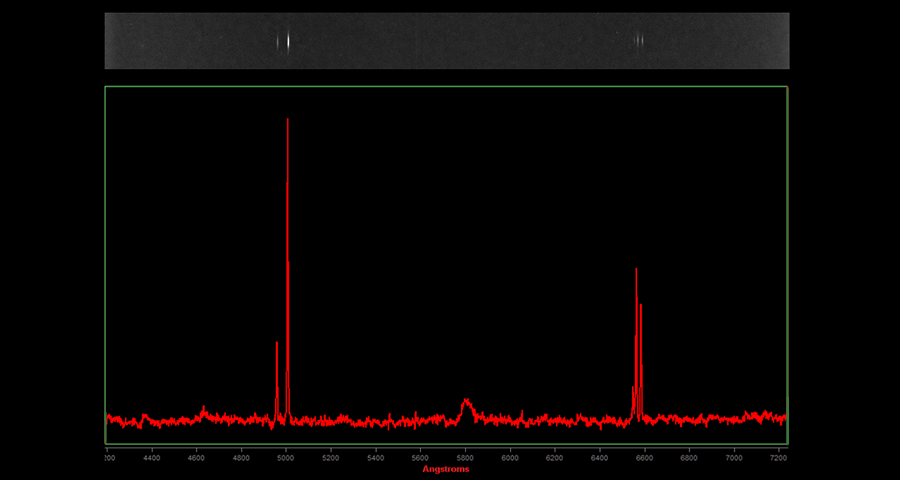The height and width of the screenshot is (480, 900).
Task: Click the faint line pair in right spectrum strip
Action: [638, 41]
